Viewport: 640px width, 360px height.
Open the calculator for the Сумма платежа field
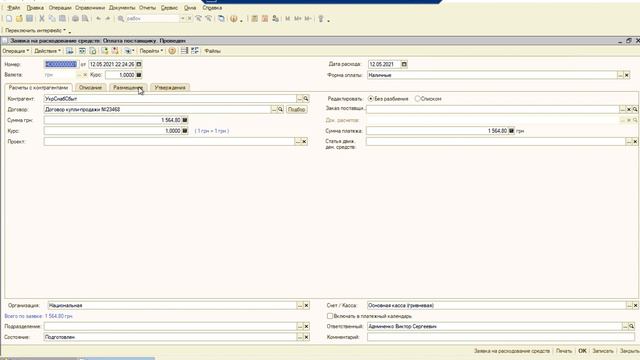[511, 131]
